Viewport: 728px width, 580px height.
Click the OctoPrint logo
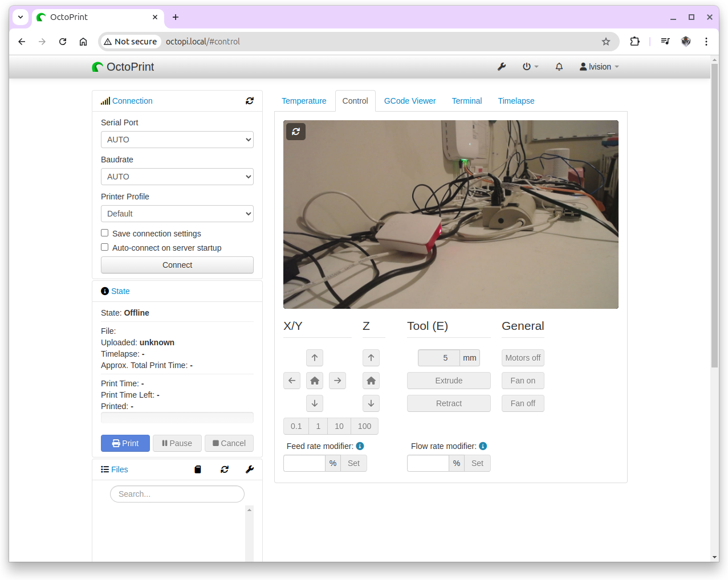(x=123, y=67)
